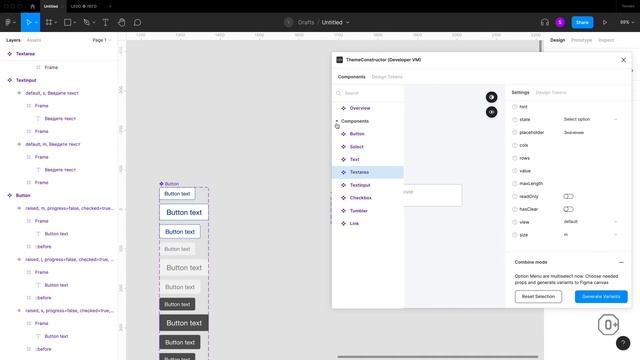Click the Button component icon in plugin list
This screenshot has height=360, width=640.
(343, 134)
